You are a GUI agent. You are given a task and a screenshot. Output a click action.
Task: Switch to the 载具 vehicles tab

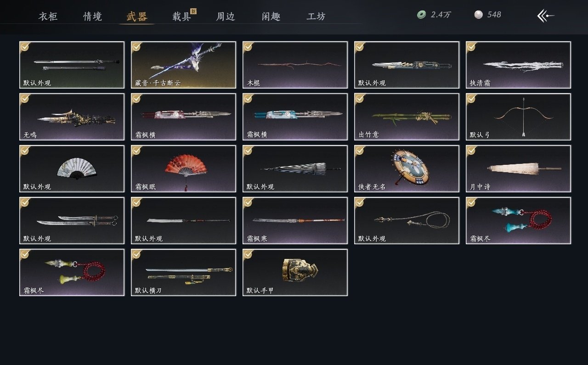point(182,17)
